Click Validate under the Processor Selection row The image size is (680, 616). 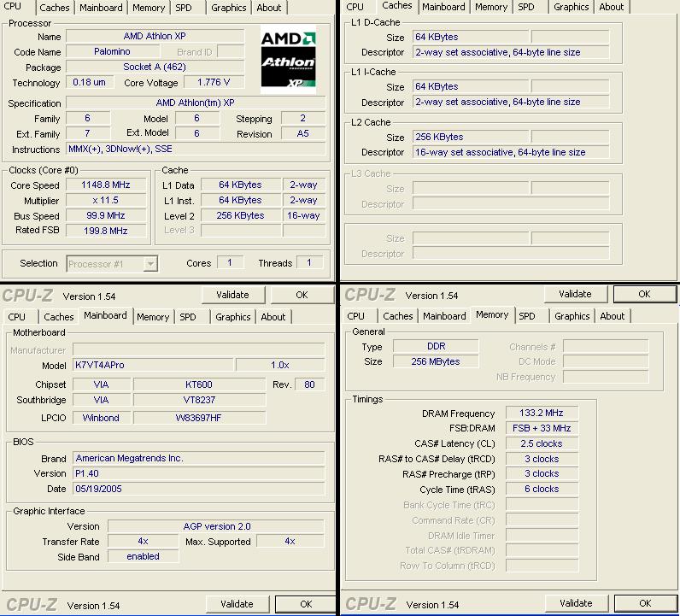click(x=232, y=295)
